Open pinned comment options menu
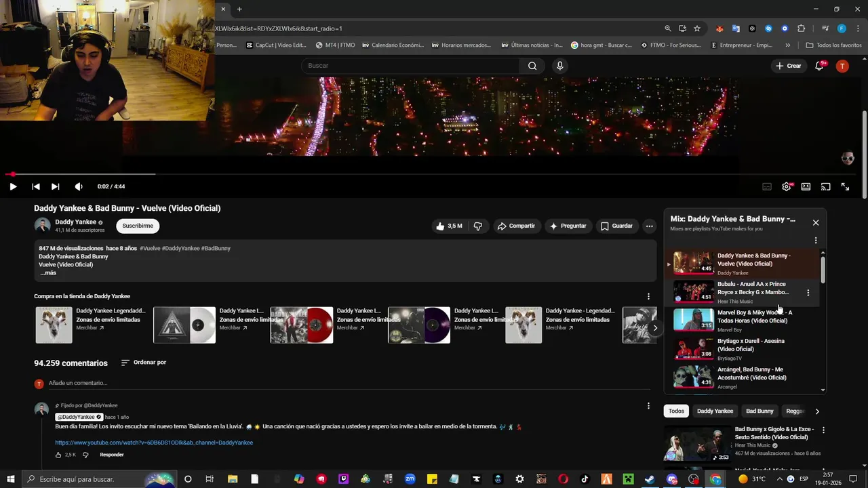This screenshot has height=488, width=868. pyautogui.click(x=648, y=406)
